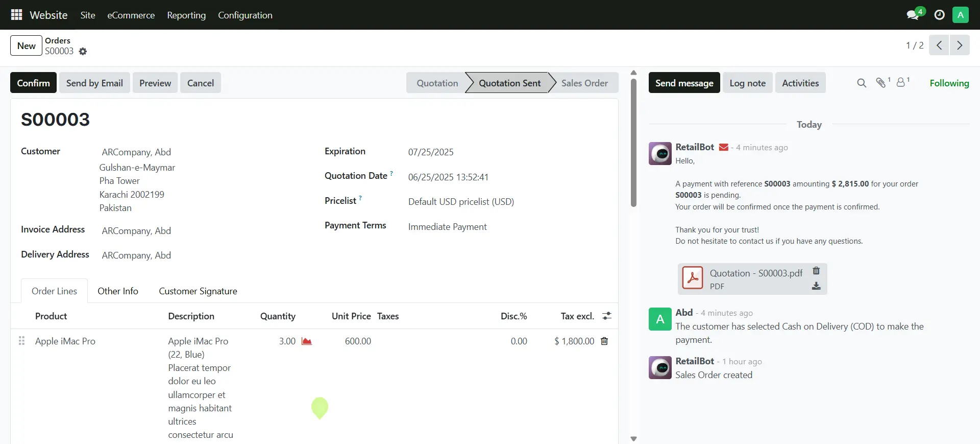
Task: Open the column options adjuster in the table header
Action: click(x=607, y=316)
